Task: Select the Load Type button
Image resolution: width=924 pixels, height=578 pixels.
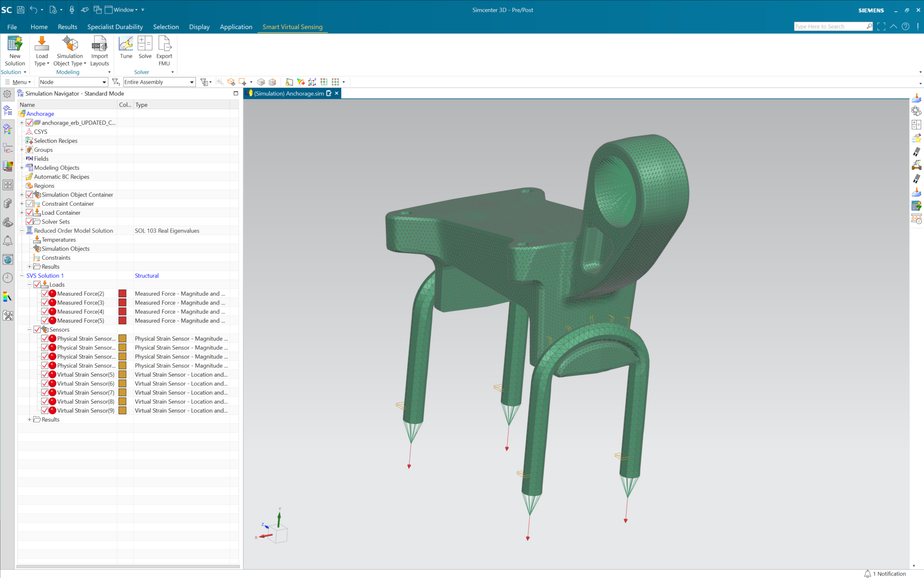Action: [41, 51]
